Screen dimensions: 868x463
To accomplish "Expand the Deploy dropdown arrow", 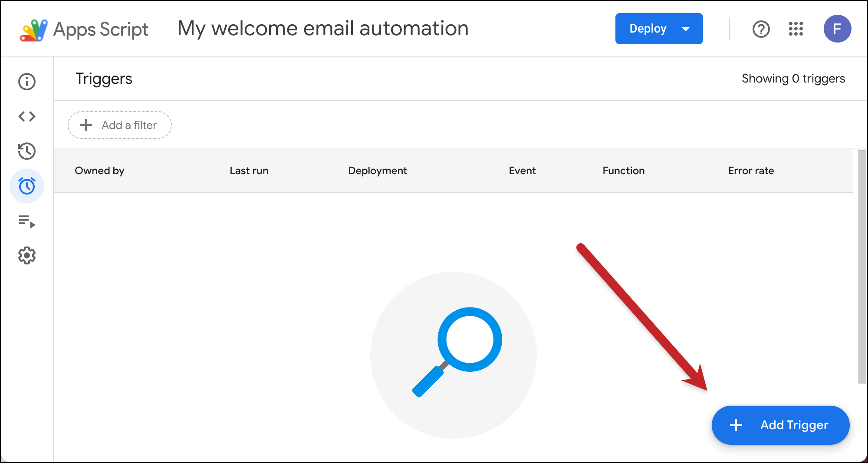I will [x=686, y=29].
